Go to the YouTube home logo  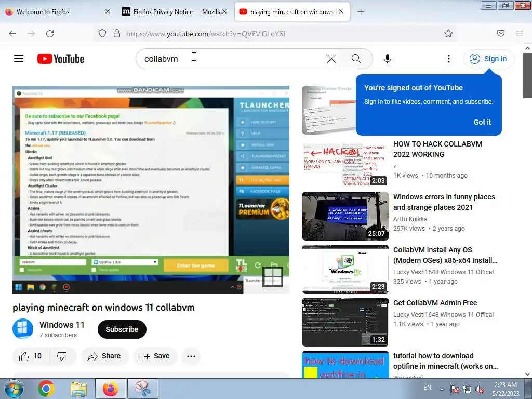coord(61,59)
